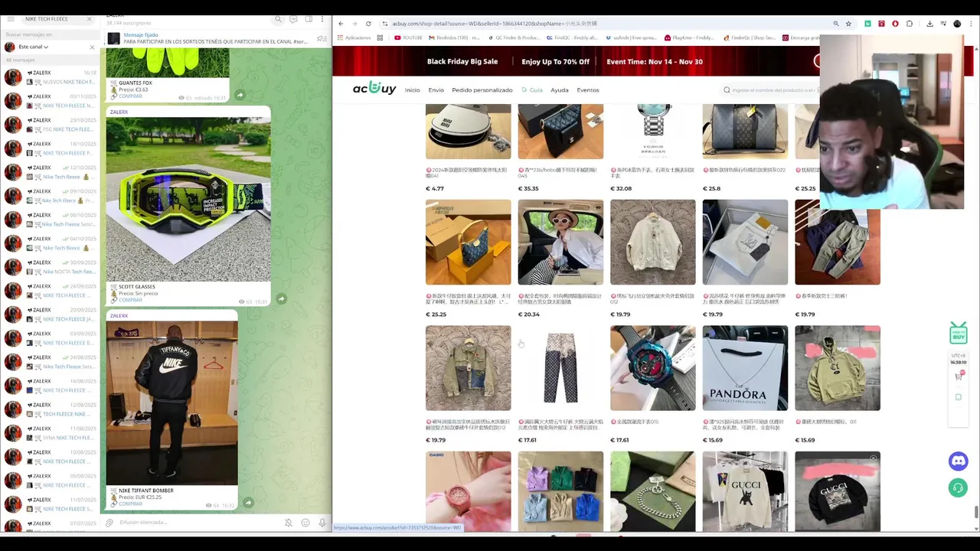Open the Aplicaciones bookmarks shortcut
980x551 pixels.
pyautogui.click(x=354, y=37)
